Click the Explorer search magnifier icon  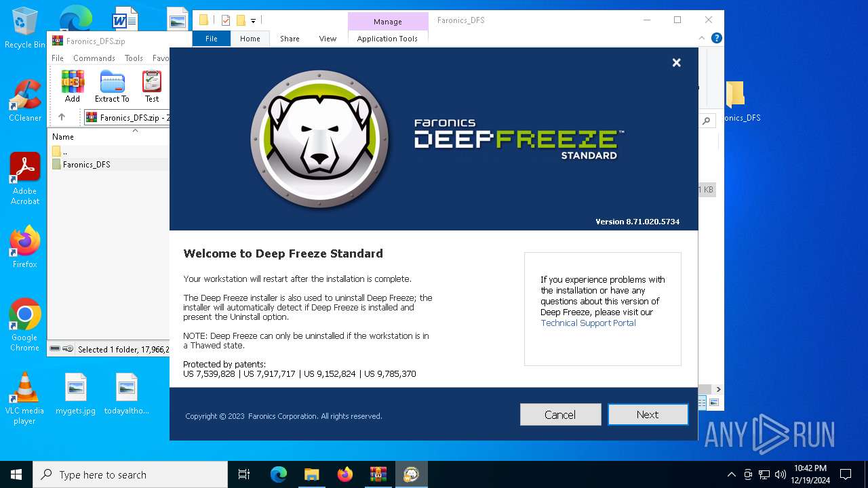point(707,121)
